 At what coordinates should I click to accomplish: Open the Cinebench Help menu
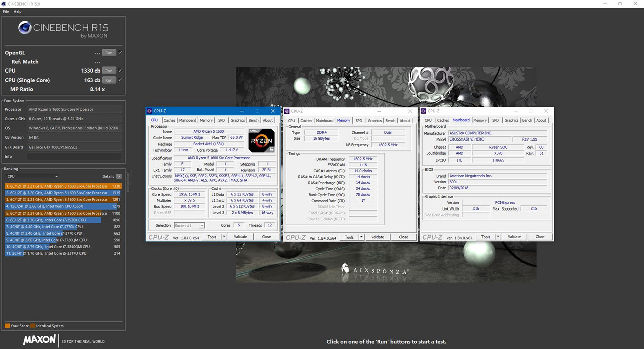[17, 11]
